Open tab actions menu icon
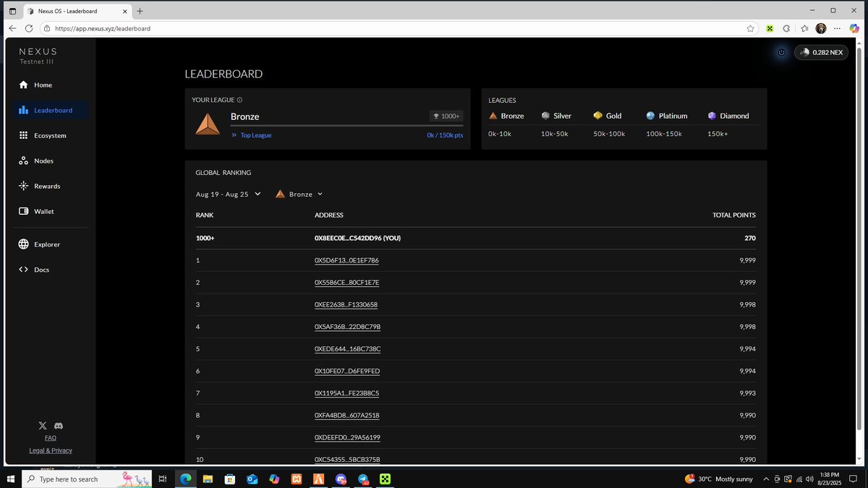Image resolution: width=868 pixels, height=488 pixels. point(12,11)
